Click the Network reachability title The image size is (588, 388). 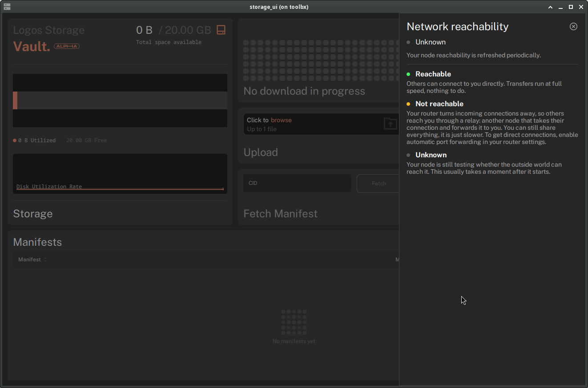point(458,27)
